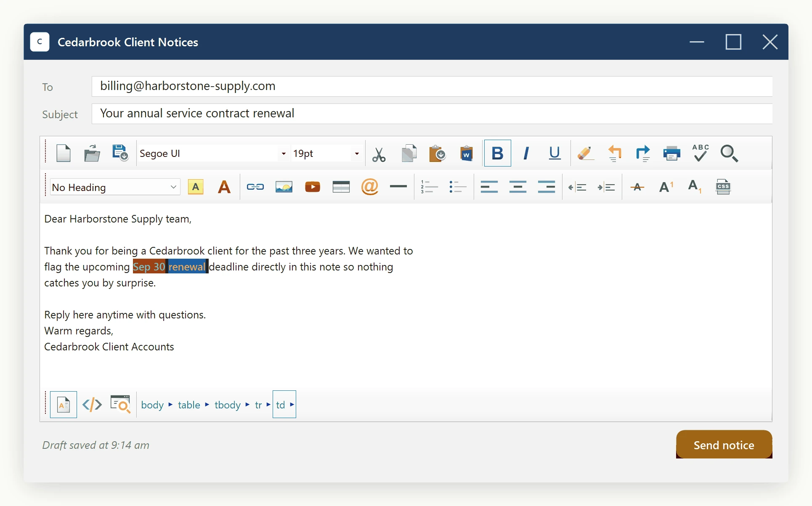The width and height of the screenshot is (812, 506).
Task: Copy the selected text
Action: 409,154
